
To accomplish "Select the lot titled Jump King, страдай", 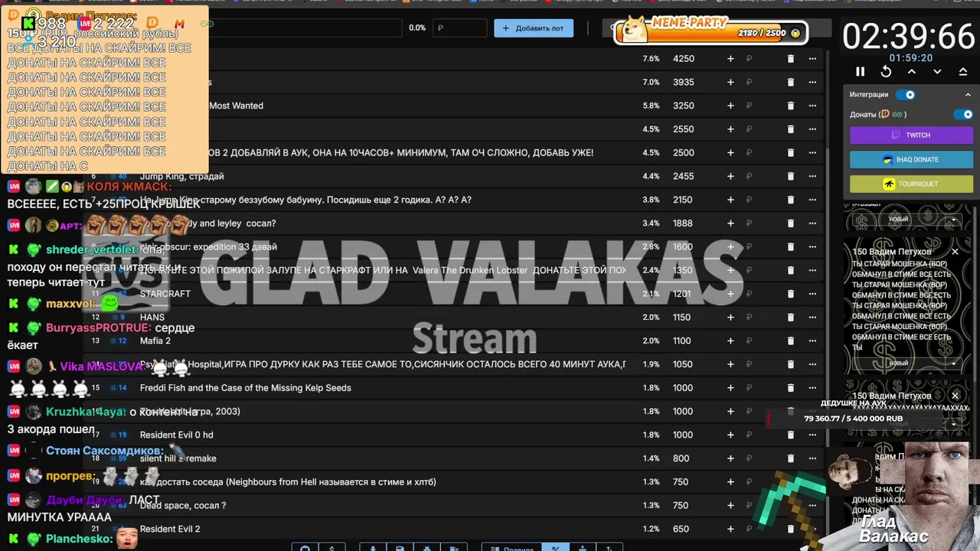I will (x=182, y=177).
